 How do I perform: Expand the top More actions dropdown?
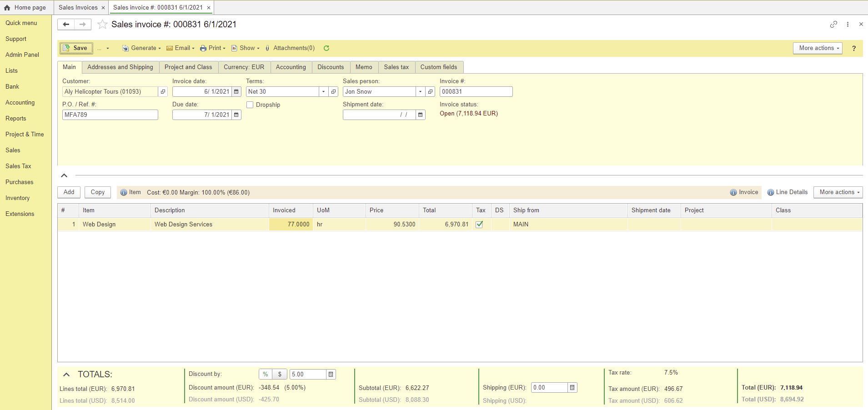[x=818, y=48]
